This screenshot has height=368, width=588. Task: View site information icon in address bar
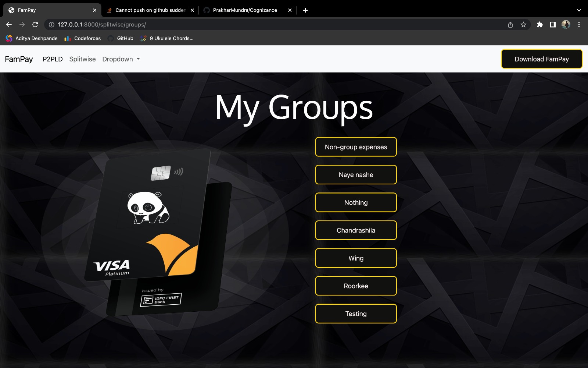click(51, 25)
